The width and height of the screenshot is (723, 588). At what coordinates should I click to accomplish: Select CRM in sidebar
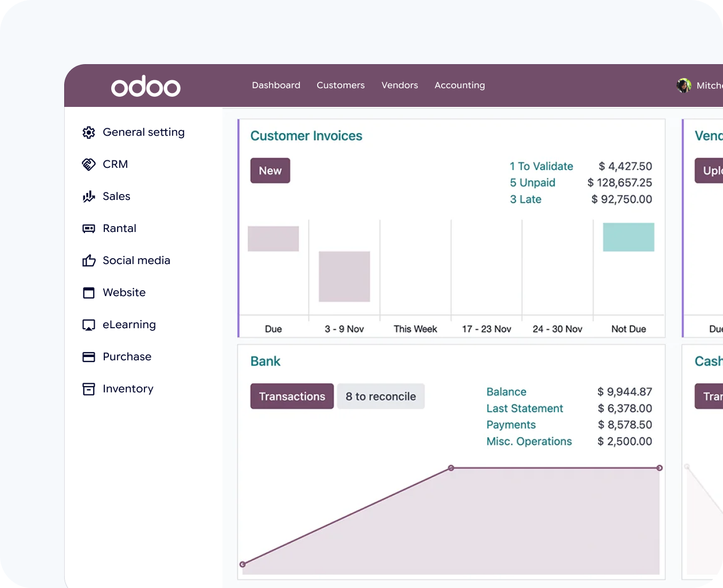(x=115, y=164)
